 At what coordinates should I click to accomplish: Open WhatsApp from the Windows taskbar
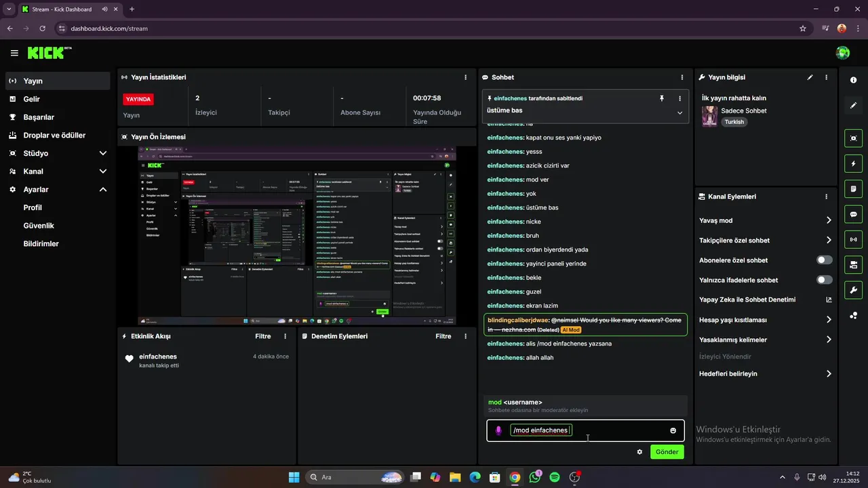[x=535, y=477]
